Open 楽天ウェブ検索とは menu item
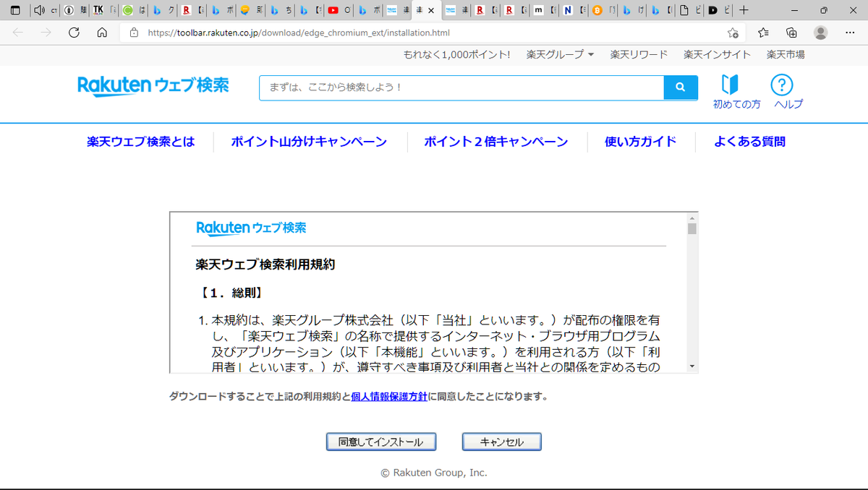This screenshot has width=868, height=490. 141,142
